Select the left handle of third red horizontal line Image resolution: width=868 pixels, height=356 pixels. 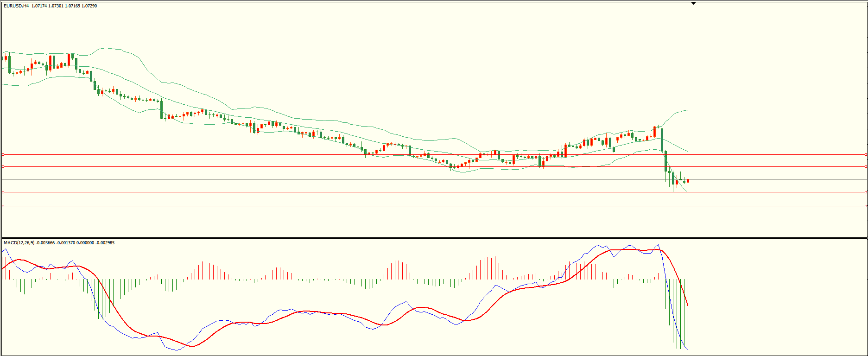tap(3, 192)
